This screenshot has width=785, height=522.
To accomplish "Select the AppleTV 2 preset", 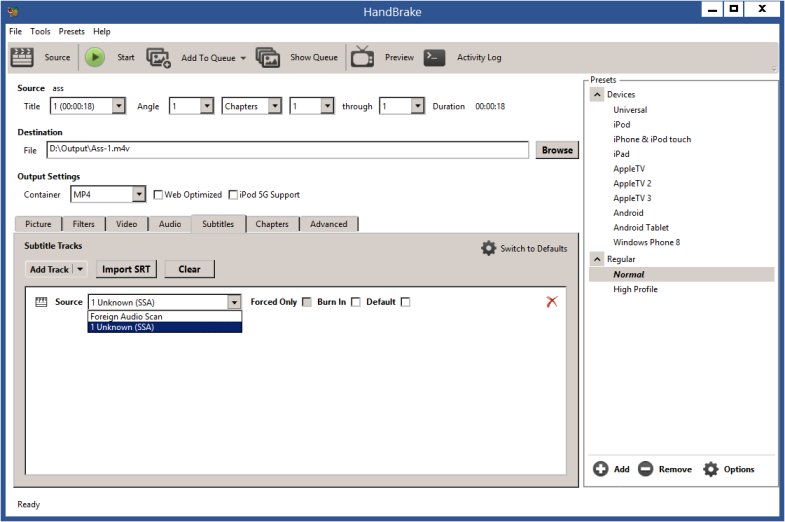I will tap(632, 183).
